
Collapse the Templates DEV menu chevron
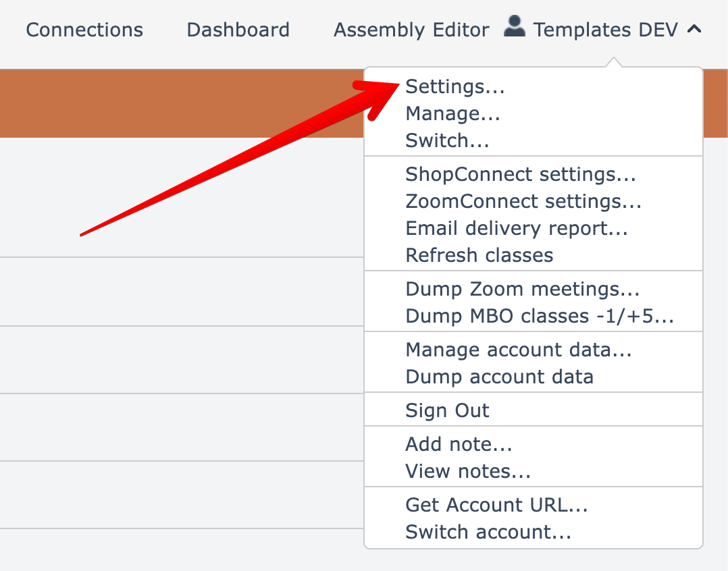[x=694, y=30]
